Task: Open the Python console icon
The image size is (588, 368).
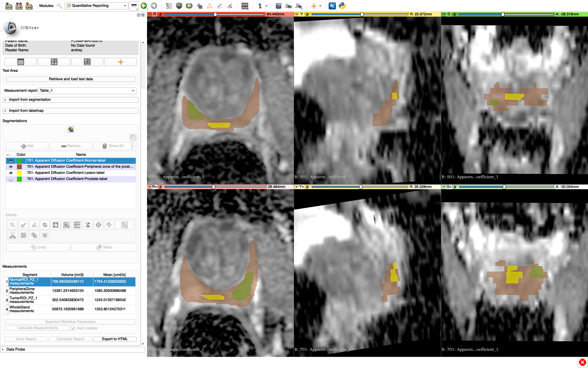Action: point(342,6)
